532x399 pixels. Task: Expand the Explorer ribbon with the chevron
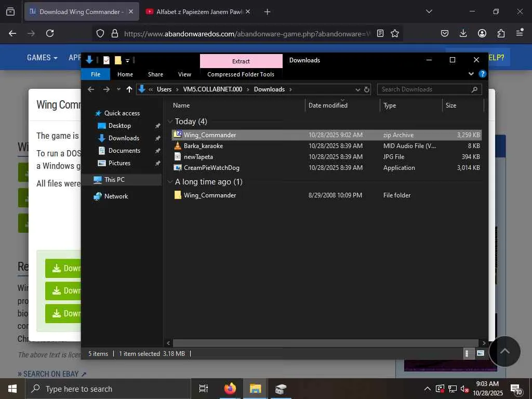pyautogui.click(x=471, y=74)
